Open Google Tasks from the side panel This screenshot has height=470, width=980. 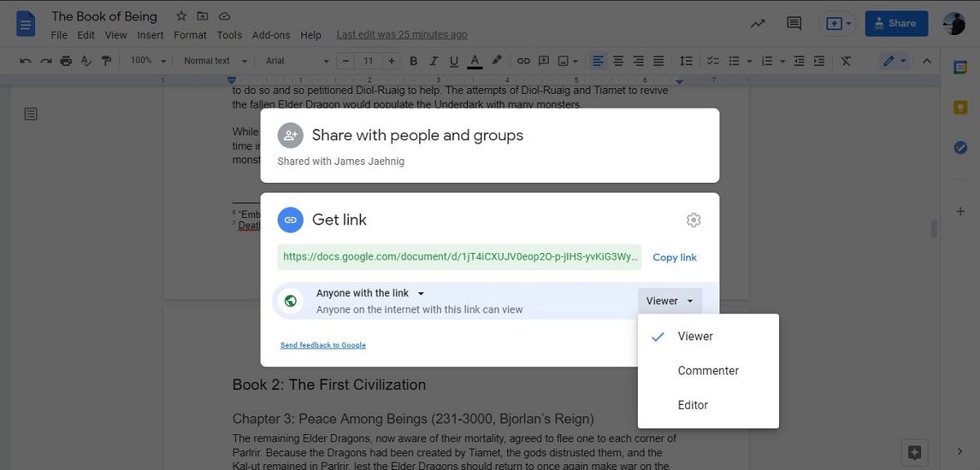coord(960,147)
